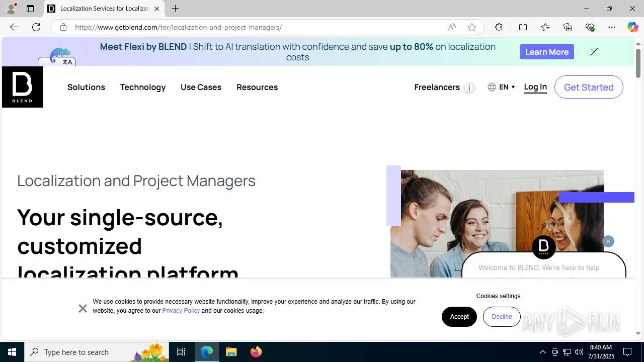This screenshot has height=362, width=644.
Task: Click the taskbar clock 8:40 AM
Action: pos(602,352)
